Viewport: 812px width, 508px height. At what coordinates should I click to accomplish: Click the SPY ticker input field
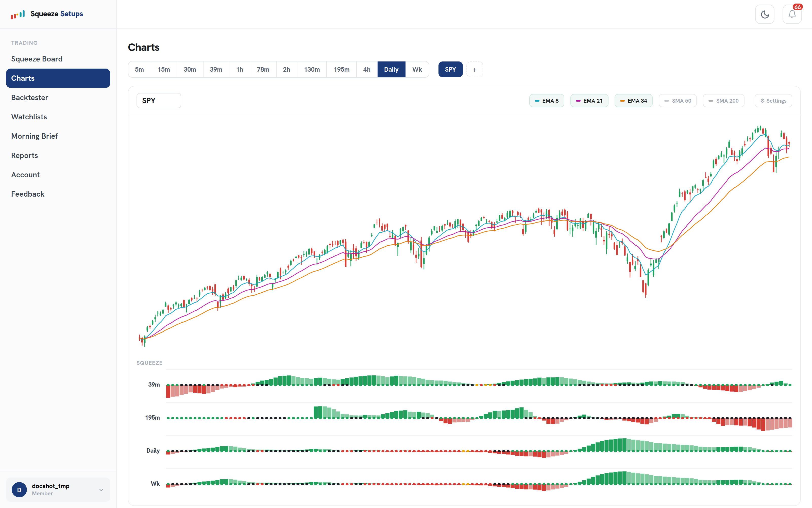(159, 101)
